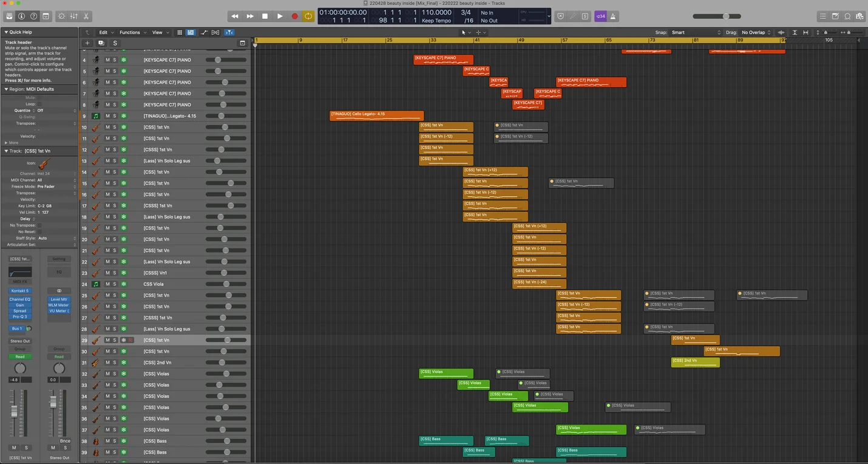Toggle the global track Solo S button

tap(115, 43)
